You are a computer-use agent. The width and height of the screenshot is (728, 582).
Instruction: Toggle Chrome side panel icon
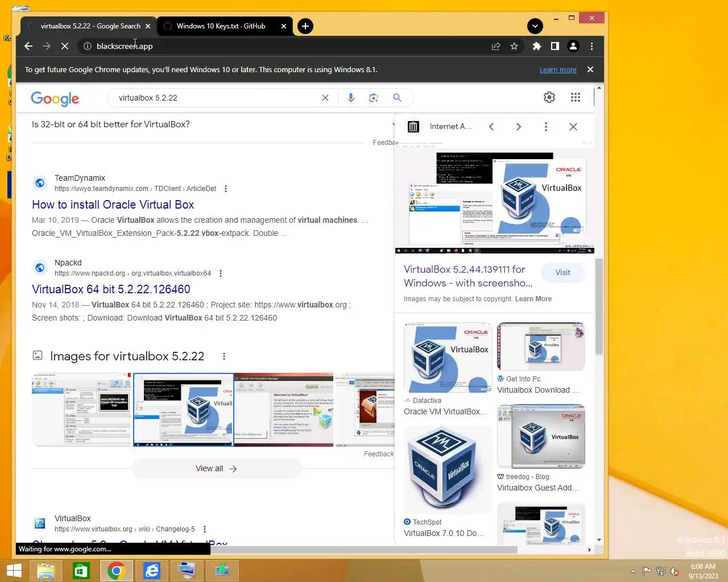pos(555,47)
